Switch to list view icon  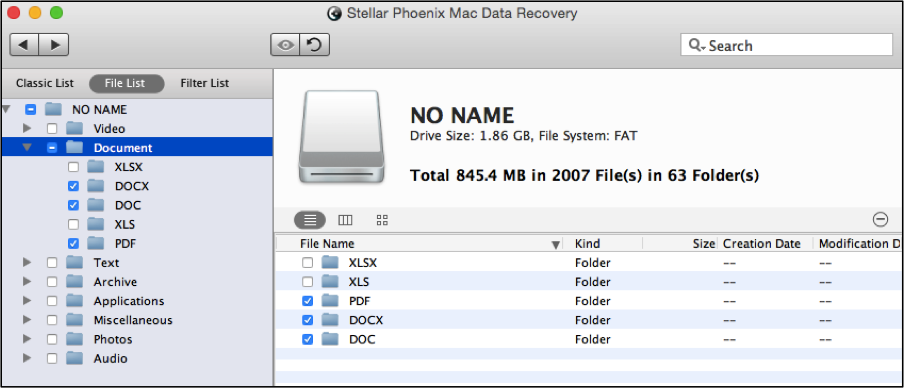[310, 220]
